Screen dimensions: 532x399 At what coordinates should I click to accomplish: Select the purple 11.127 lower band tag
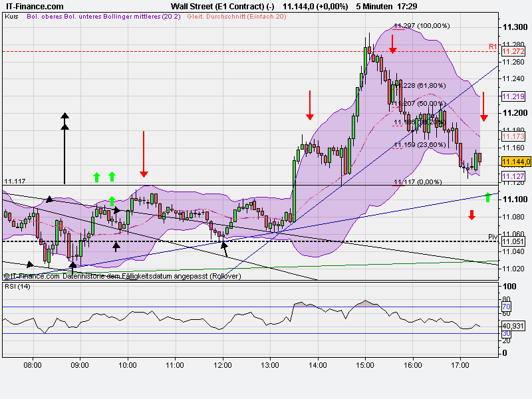pyautogui.click(x=513, y=176)
